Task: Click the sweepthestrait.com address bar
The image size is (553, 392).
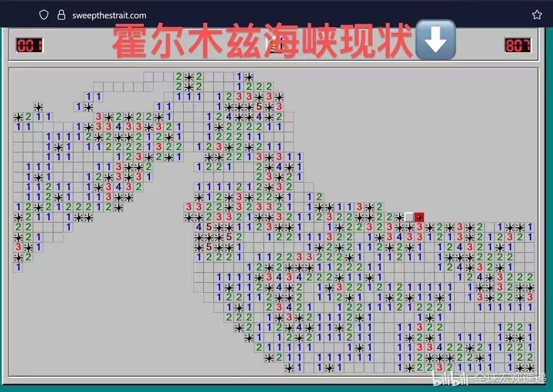Action: click(109, 15)
